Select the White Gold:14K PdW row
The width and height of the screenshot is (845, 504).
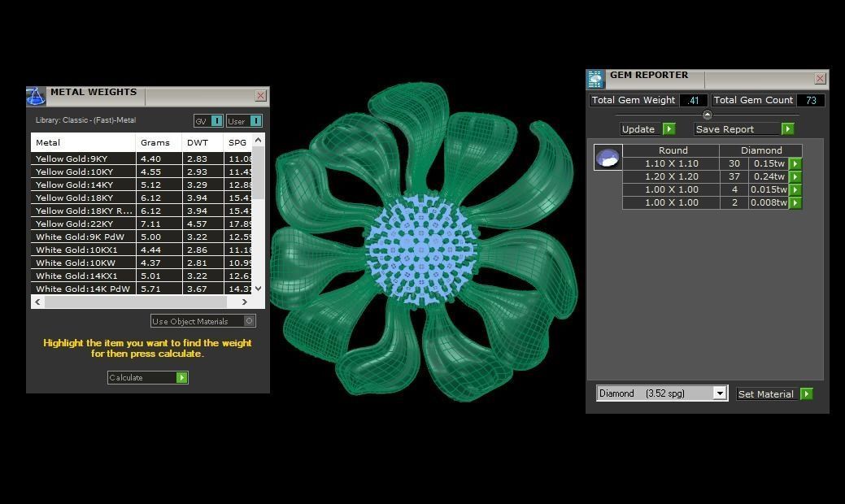pos(142,288)
